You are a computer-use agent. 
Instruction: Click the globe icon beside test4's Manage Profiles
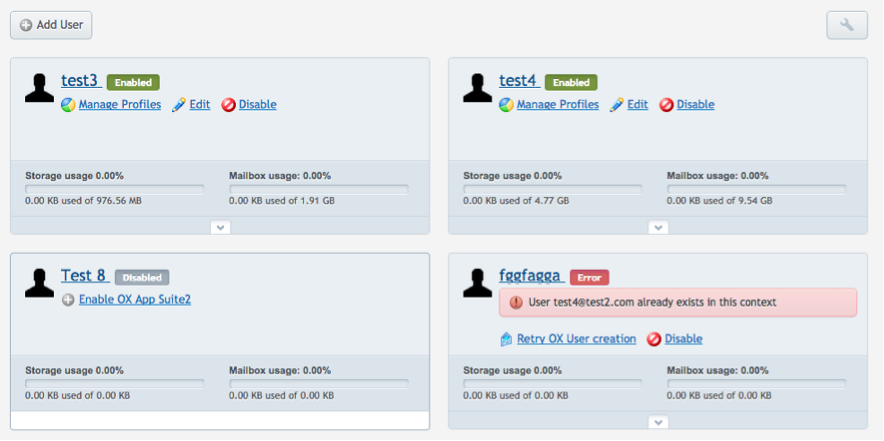click(x=506, y=105)
